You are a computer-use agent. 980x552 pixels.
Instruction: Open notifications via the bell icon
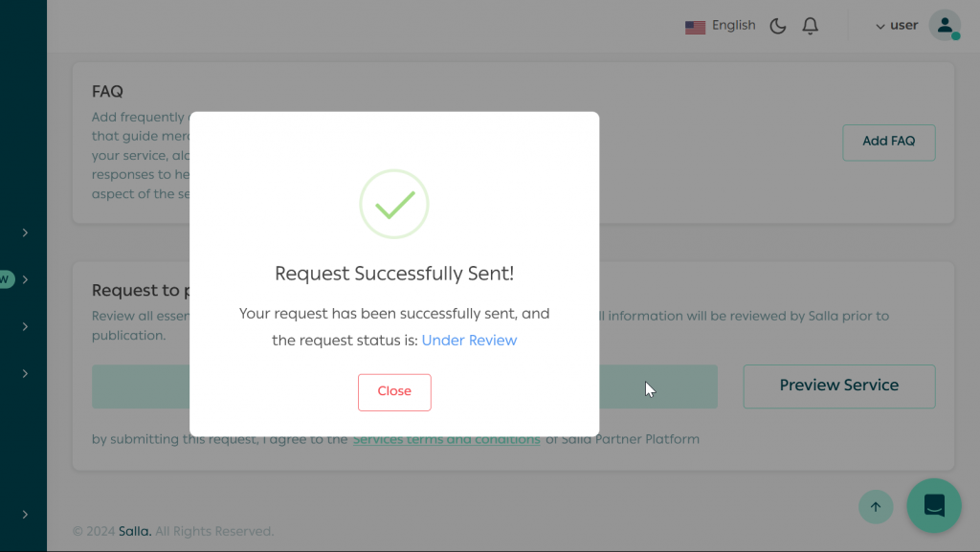(811, 26)
